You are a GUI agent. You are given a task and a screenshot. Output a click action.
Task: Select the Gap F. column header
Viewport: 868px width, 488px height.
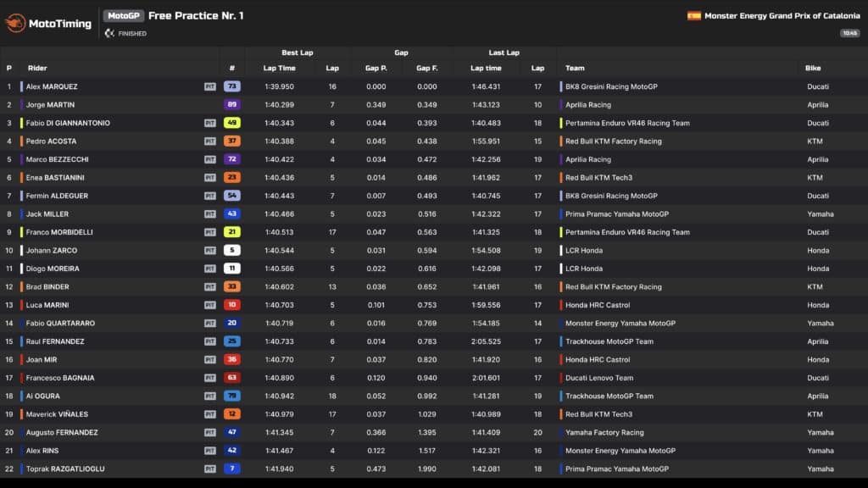(x=427, y=68)
